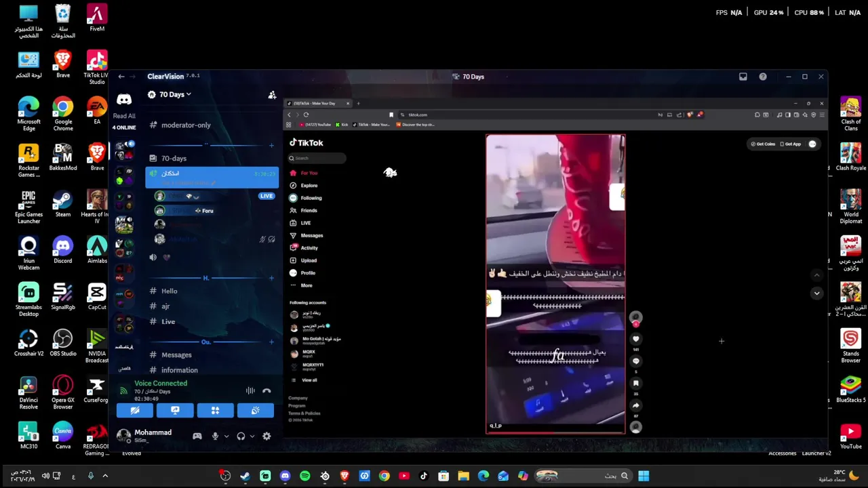Open new browser tab plus button
Image resolution: width=868 pixels, height=488 pixels.
[358, 104]
